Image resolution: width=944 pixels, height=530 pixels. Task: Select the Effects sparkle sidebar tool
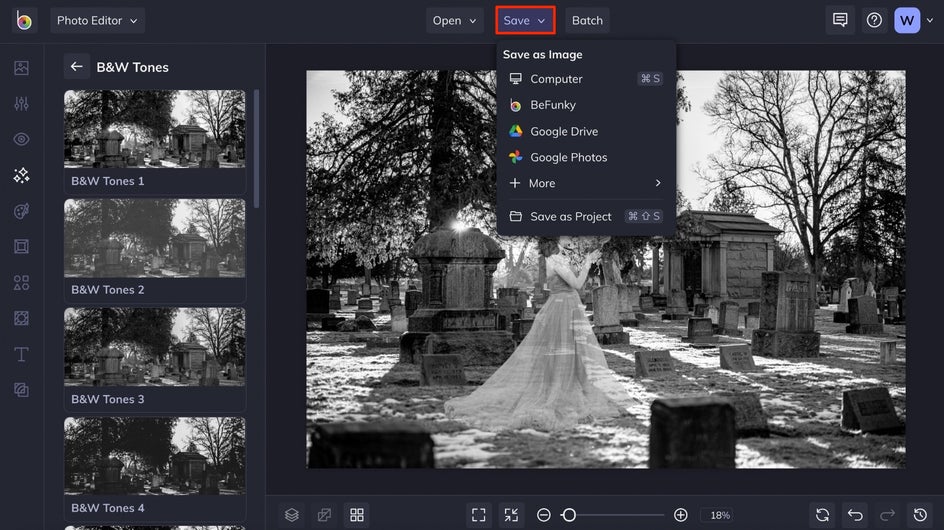click(x=22, y=175)
